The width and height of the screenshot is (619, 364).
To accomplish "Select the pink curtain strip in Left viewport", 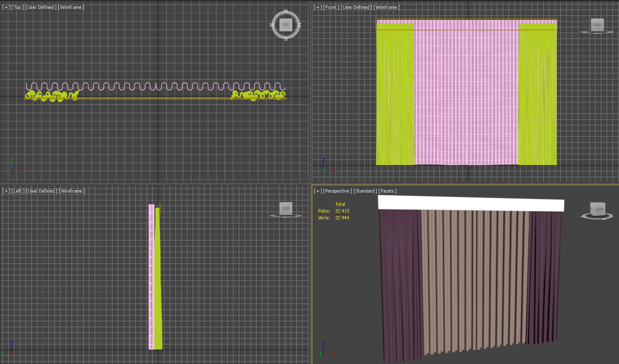I will 152,276.
